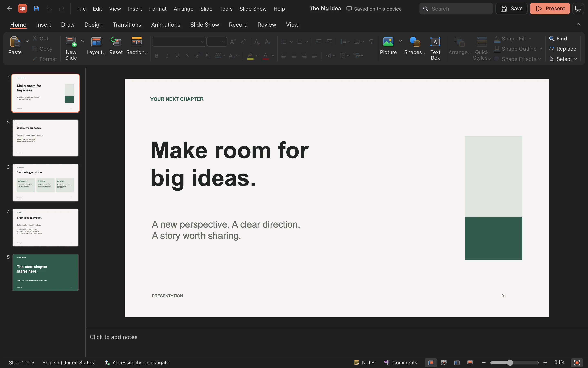
Task: Click the Fit slide to window icon
Action: coord(577,363)
